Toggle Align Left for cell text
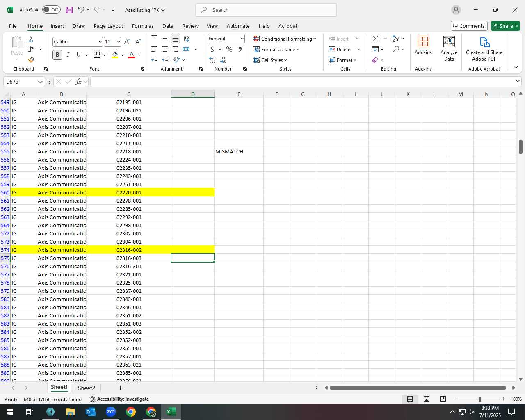The width and height of the screenshot is (525, 420). click(x=154, y=49)
